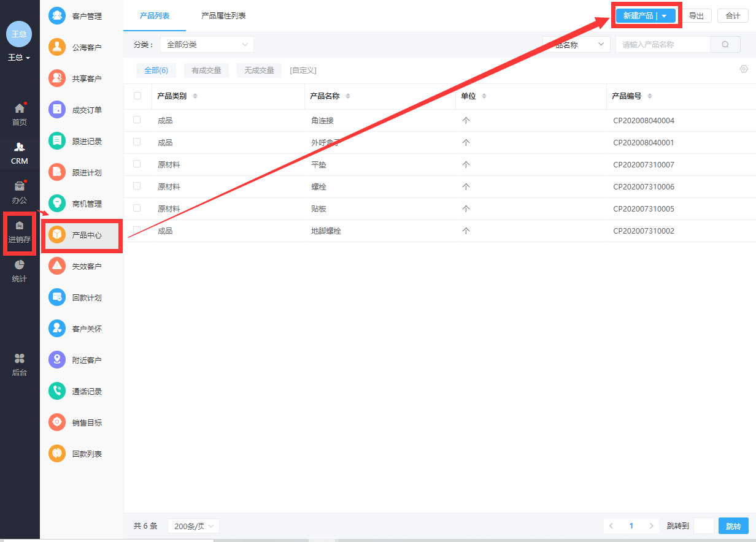756x542 pixels.
Task: Open 跟进记录 follow-up records icon
Action: (57, 141)
